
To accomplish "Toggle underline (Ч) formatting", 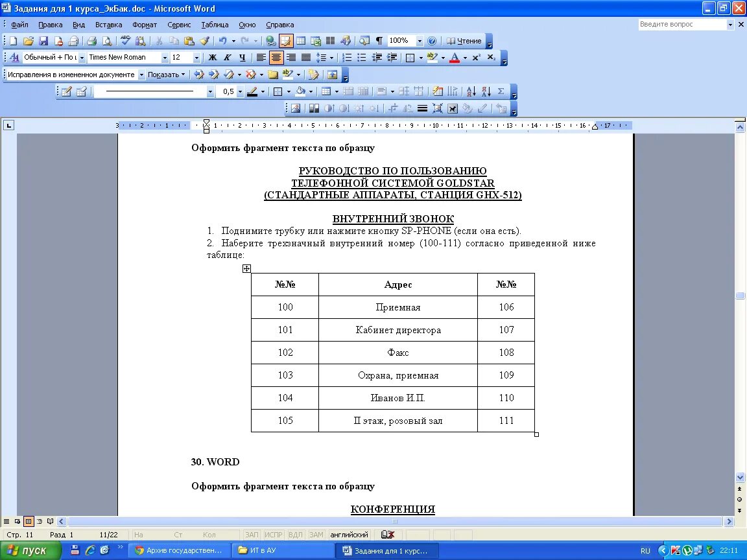I will (242, 58).
